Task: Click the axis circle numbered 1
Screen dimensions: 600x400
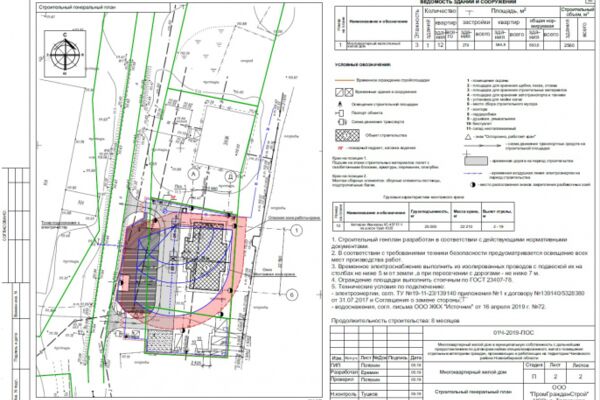Action: tap(296, 230)
